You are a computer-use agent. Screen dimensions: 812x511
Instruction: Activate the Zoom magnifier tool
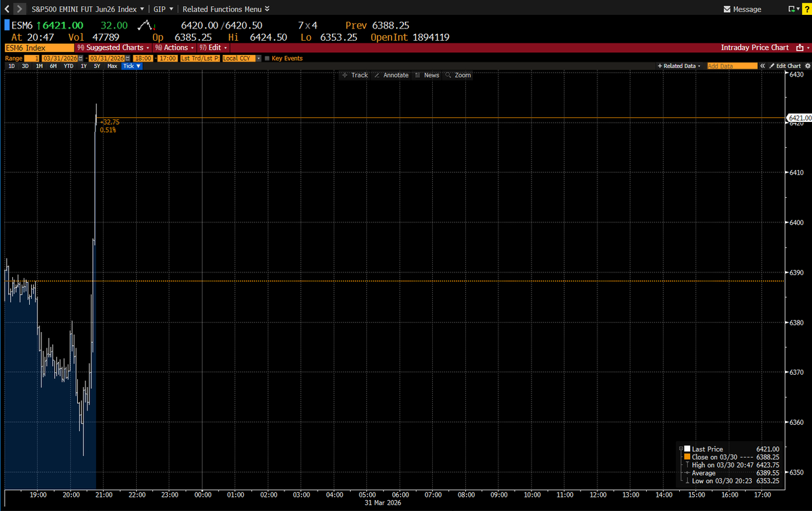point(458,75)
